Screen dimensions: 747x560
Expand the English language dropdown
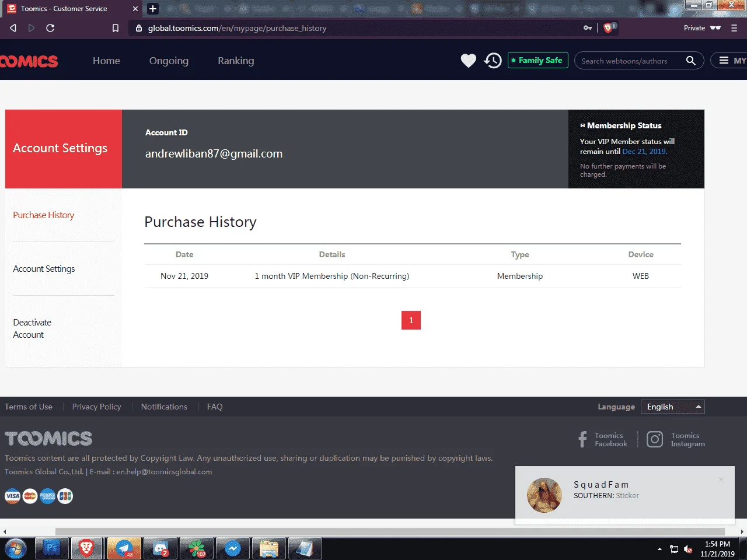click(673, 407)
